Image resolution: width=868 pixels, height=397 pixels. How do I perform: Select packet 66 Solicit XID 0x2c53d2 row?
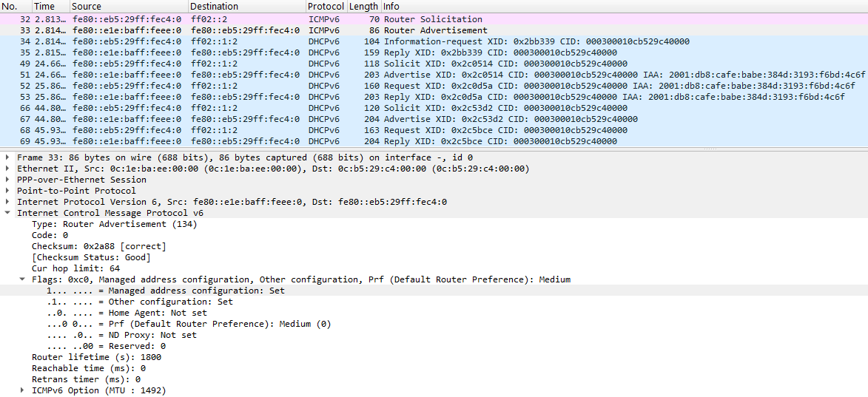(434, 108)
